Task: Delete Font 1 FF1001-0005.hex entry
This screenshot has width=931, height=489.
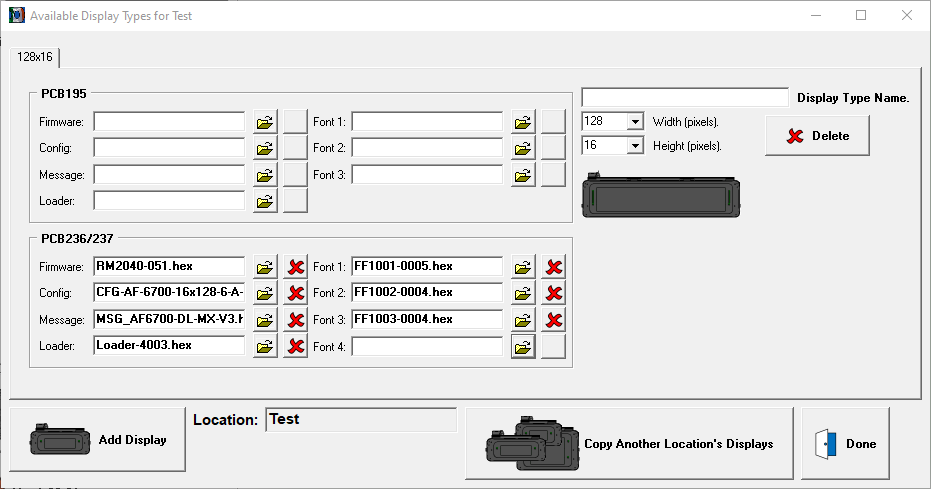Action: pos(554,267)
